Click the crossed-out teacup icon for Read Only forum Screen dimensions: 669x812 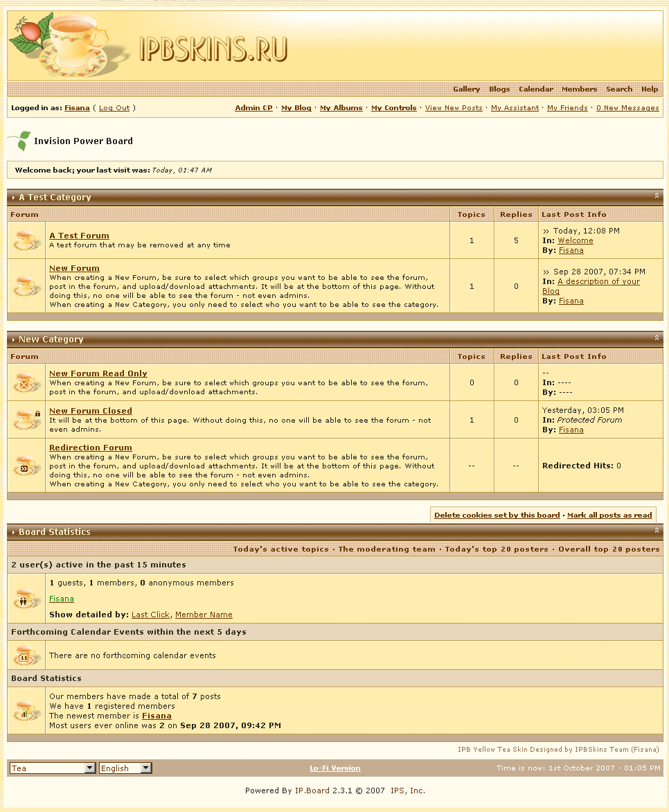click(x=27, y=382)
